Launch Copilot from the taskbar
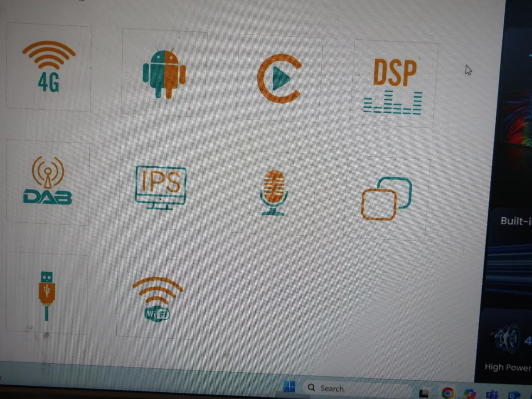 tap(470, 393)
